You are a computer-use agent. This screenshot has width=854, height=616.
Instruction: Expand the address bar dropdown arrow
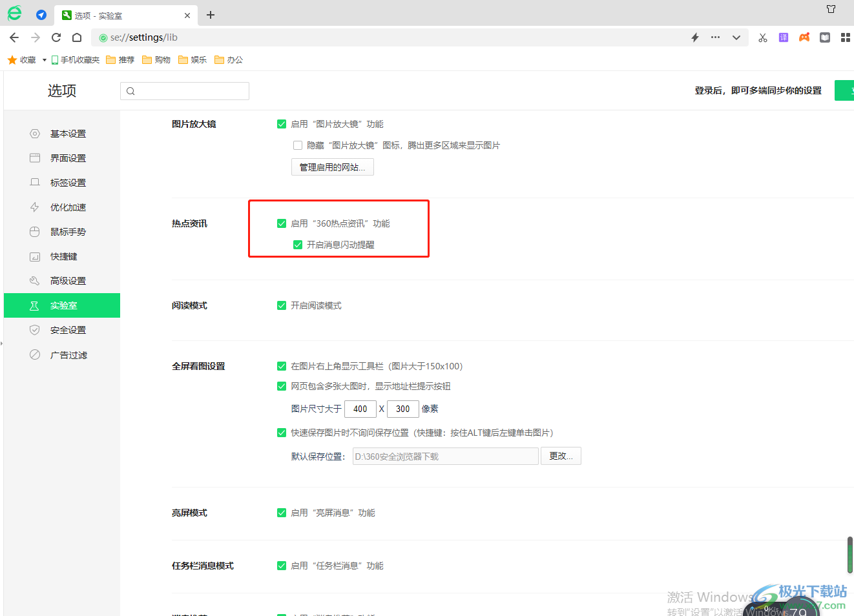tap(736, 37)
